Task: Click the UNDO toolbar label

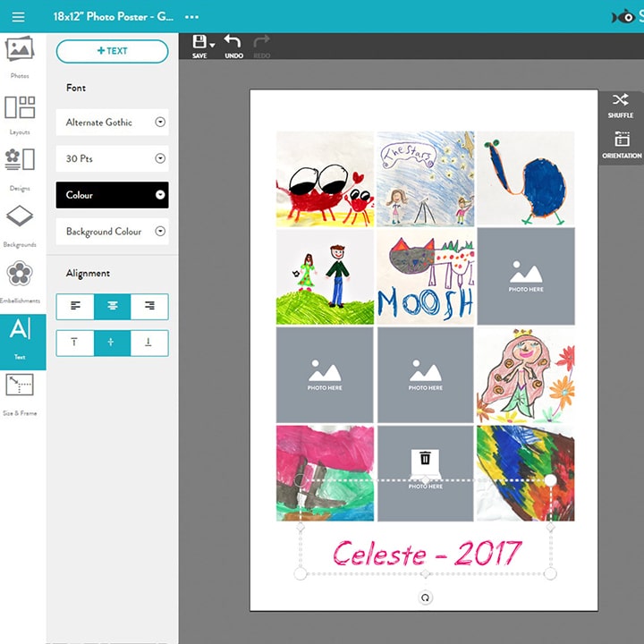Action: (x=233, y=55)
